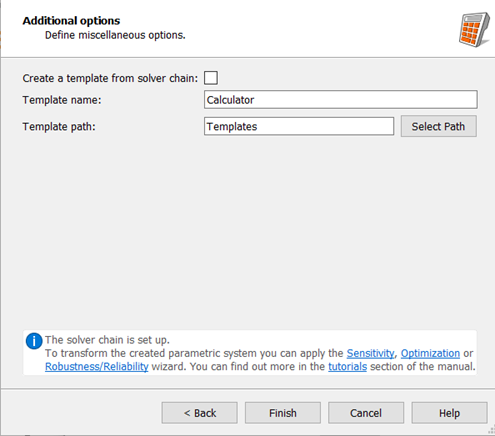Open the tutorials link in the info text
The height and width of the screenshot is (436, 495).
(348, 366)
